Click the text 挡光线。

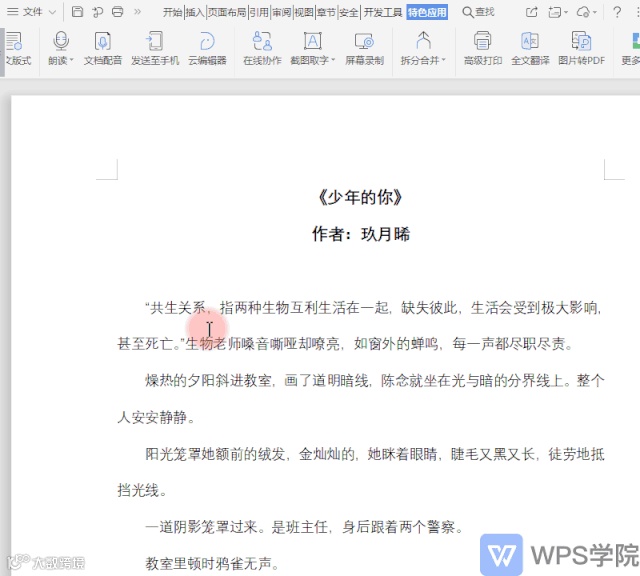pos(142,490)
